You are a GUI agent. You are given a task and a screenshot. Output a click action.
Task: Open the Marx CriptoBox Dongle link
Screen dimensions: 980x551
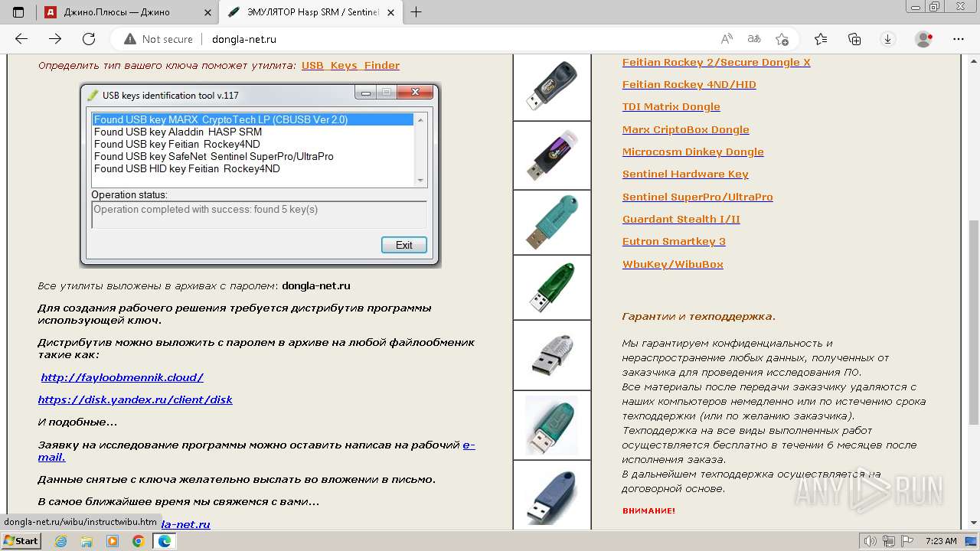pos(685,129)
